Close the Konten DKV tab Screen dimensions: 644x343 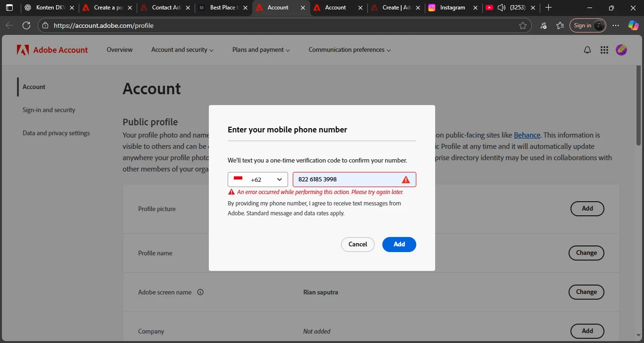(x=72, y=8)
